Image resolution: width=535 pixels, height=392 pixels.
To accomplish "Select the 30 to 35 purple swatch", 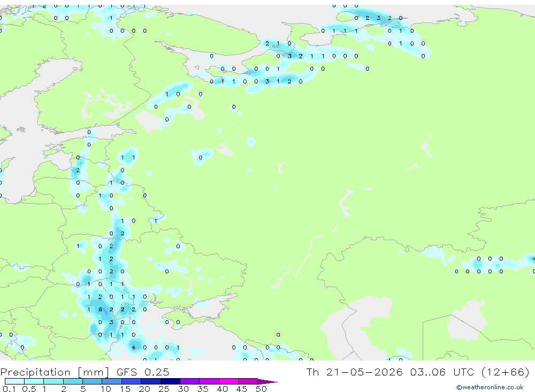I will pyautogui.click(x=189, y=381).
